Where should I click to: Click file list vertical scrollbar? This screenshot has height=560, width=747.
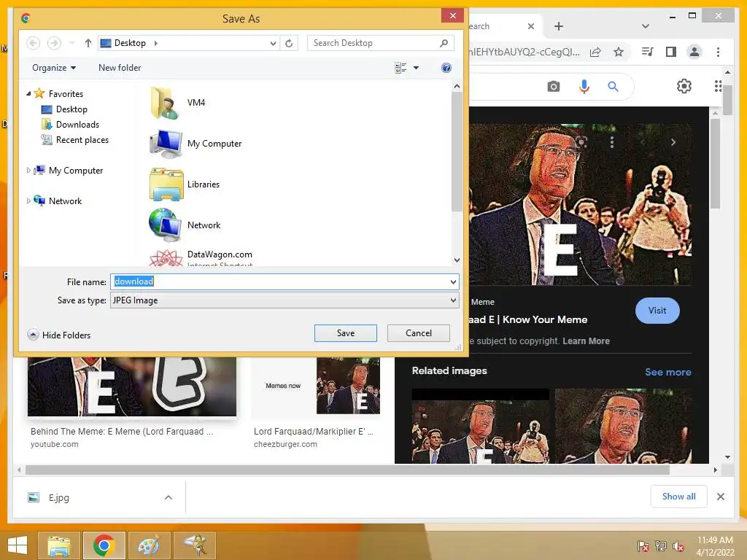point(457,152)
